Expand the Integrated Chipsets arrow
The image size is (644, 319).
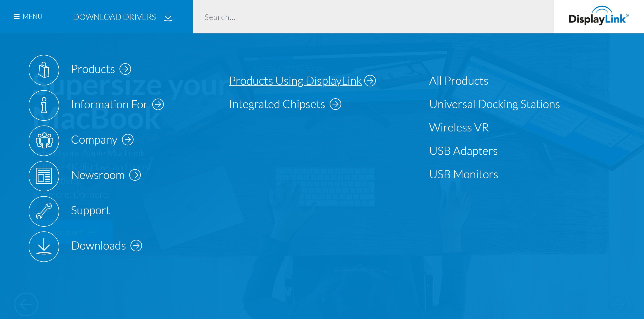coord(335,104)
